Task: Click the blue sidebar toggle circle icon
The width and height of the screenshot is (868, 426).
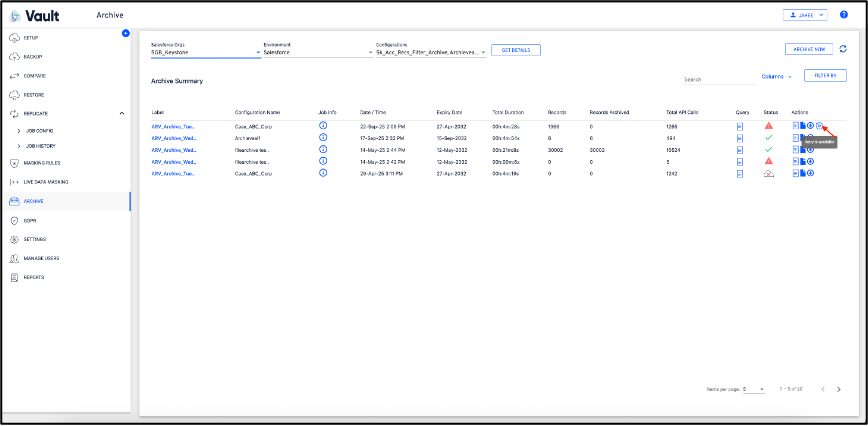Action: [x=125, y=34]
